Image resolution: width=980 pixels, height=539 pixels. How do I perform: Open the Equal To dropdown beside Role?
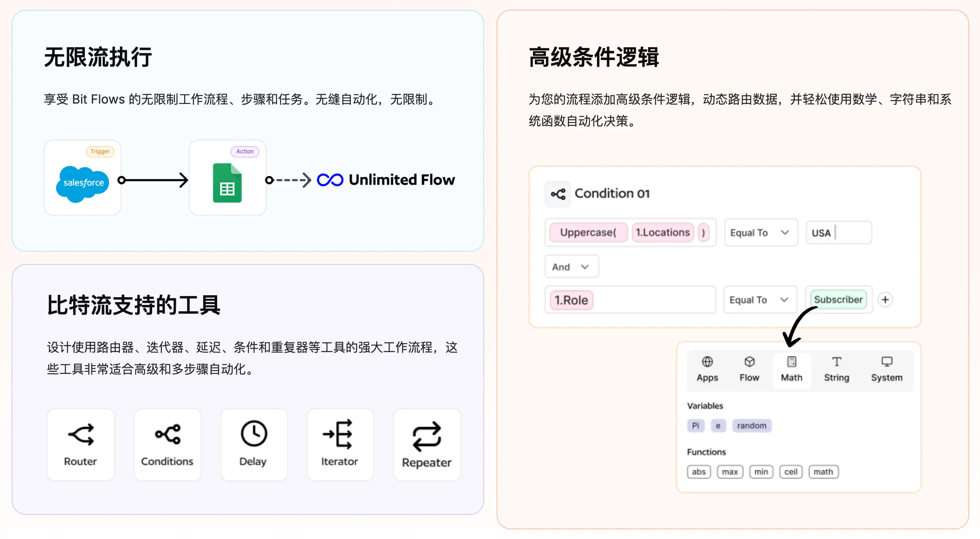pyautogui.click(x=760, y=299)
